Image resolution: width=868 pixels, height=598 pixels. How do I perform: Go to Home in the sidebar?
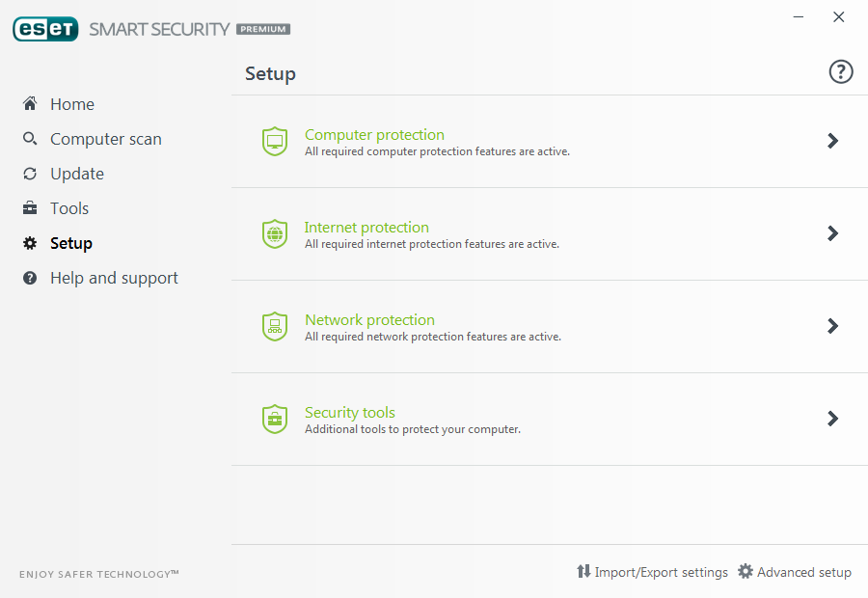[72, 104]
